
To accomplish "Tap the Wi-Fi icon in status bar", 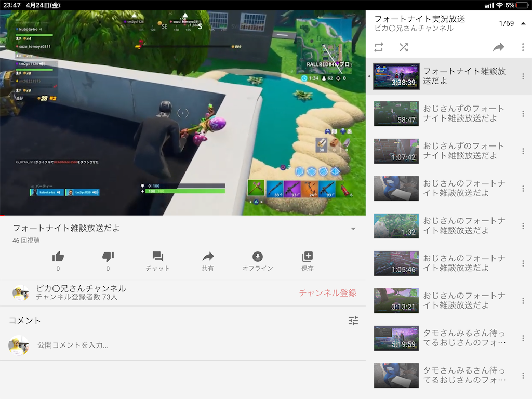I will coord(499,5).
